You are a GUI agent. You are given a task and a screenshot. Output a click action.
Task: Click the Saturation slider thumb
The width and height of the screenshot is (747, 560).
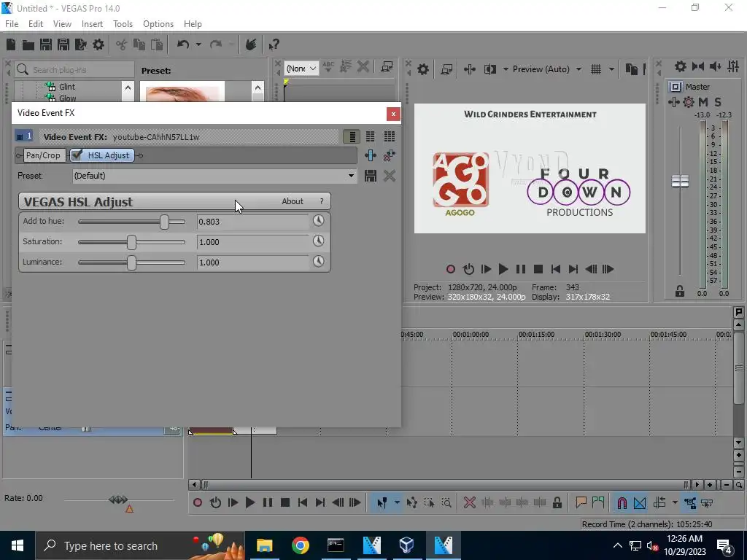click(131, 242)
